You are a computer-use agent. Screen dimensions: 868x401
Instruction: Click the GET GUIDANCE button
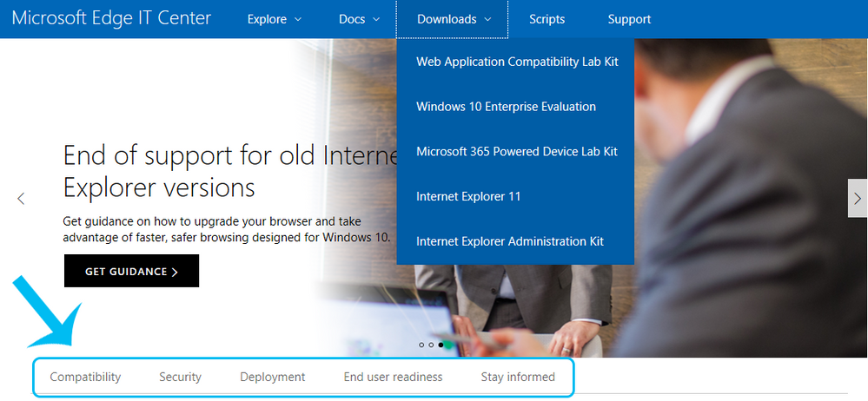[131, 272]
